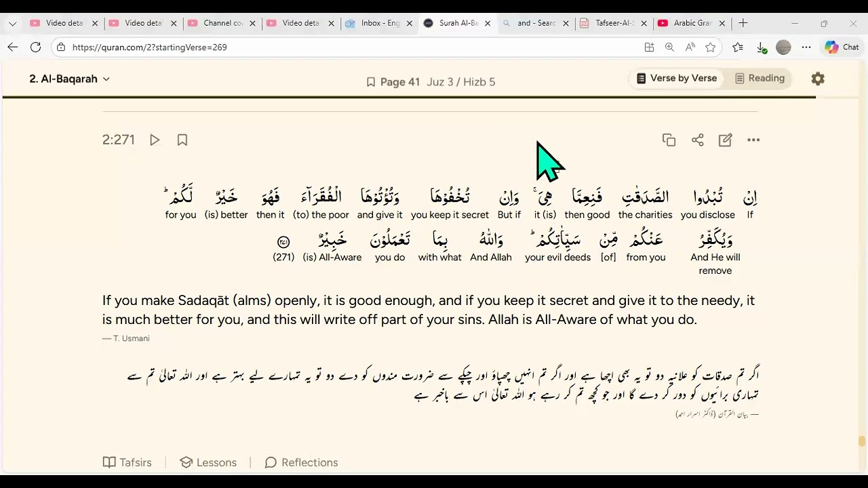The image size is (868, 488).
Task: Go back in the browser
Action: pos(12,47)
